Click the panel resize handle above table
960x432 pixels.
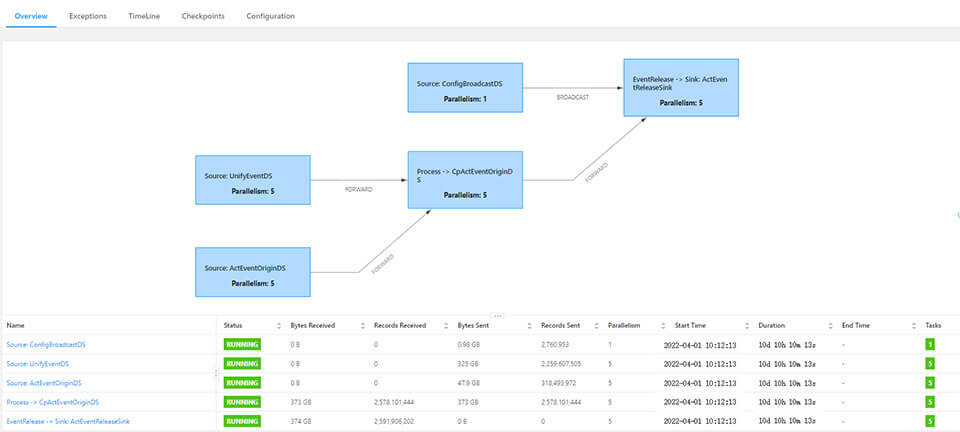coord(497,316)
